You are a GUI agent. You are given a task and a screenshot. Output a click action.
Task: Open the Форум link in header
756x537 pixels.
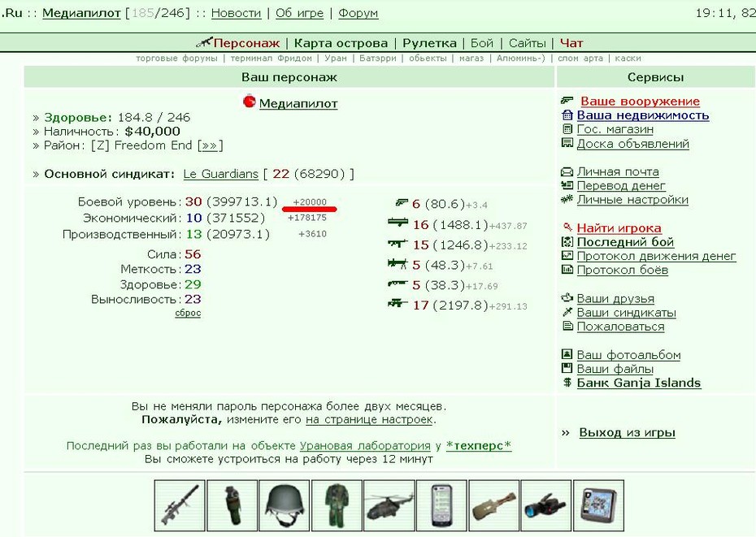(x=358, y=13)
